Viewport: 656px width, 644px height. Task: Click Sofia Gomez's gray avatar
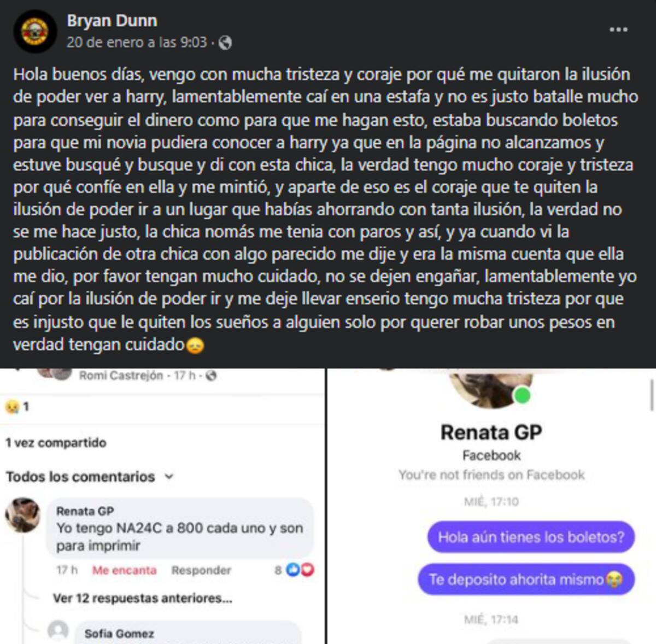click(x=58, y=630)
